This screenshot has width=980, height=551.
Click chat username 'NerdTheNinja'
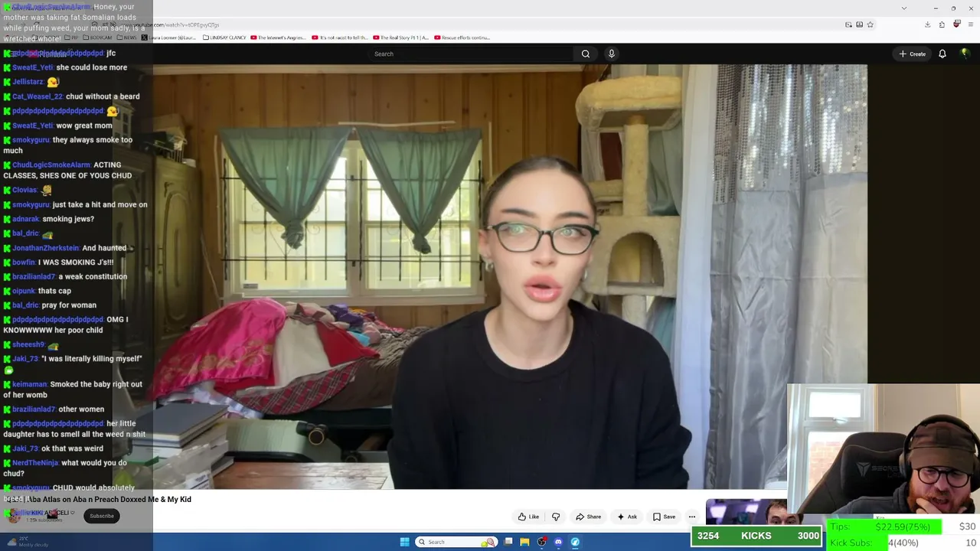pyautogui.click(x=34, y=463)
